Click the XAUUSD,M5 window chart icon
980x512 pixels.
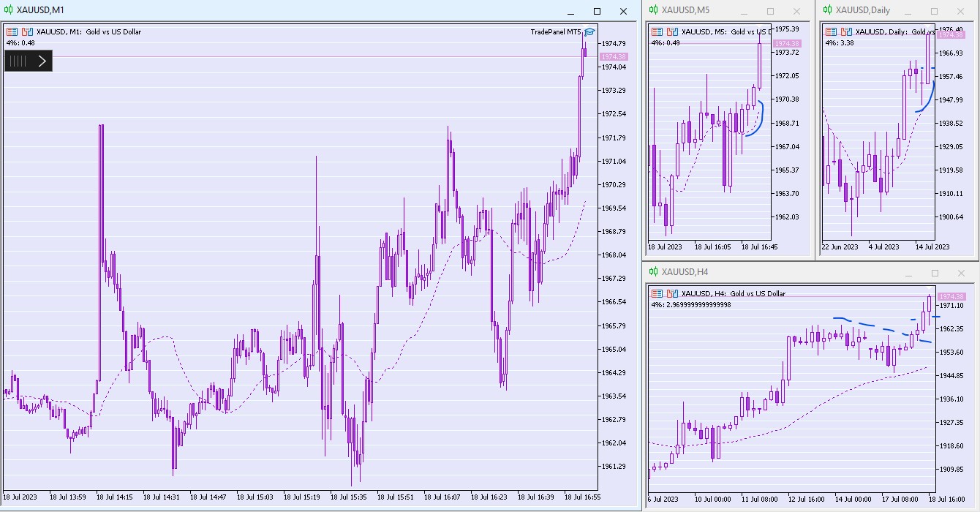(654, 11)
